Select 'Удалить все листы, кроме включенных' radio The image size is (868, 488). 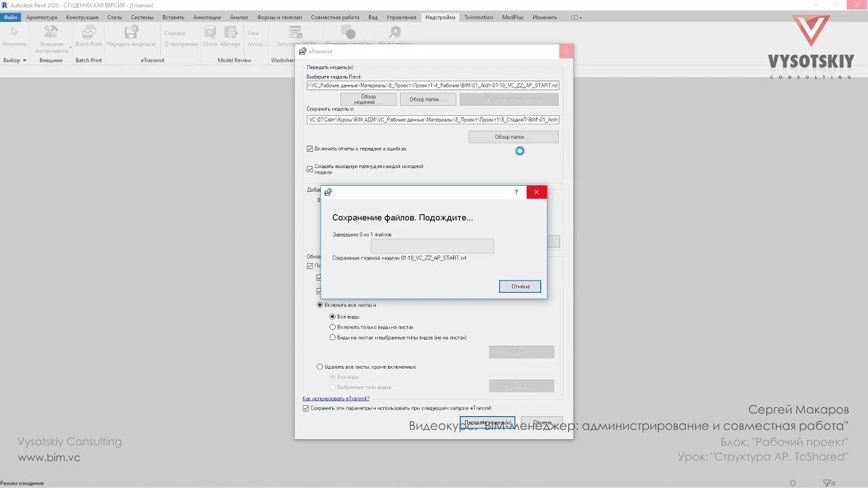tap(320, 367)
